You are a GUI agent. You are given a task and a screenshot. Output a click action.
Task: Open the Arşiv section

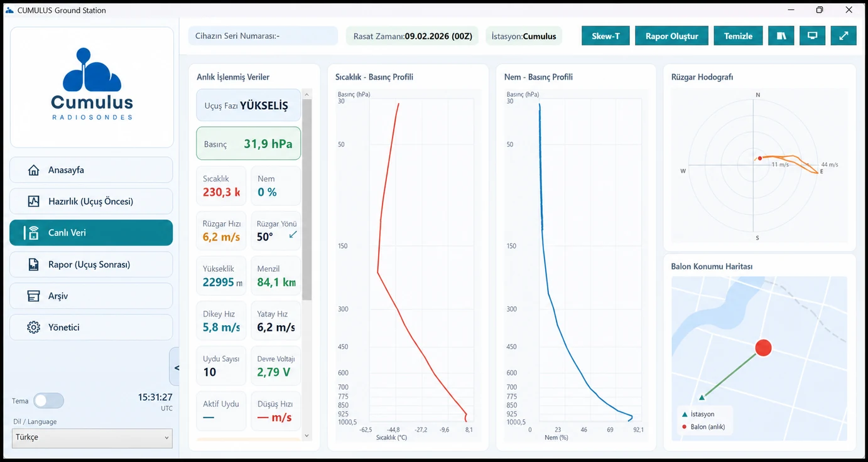coord(91,296)
